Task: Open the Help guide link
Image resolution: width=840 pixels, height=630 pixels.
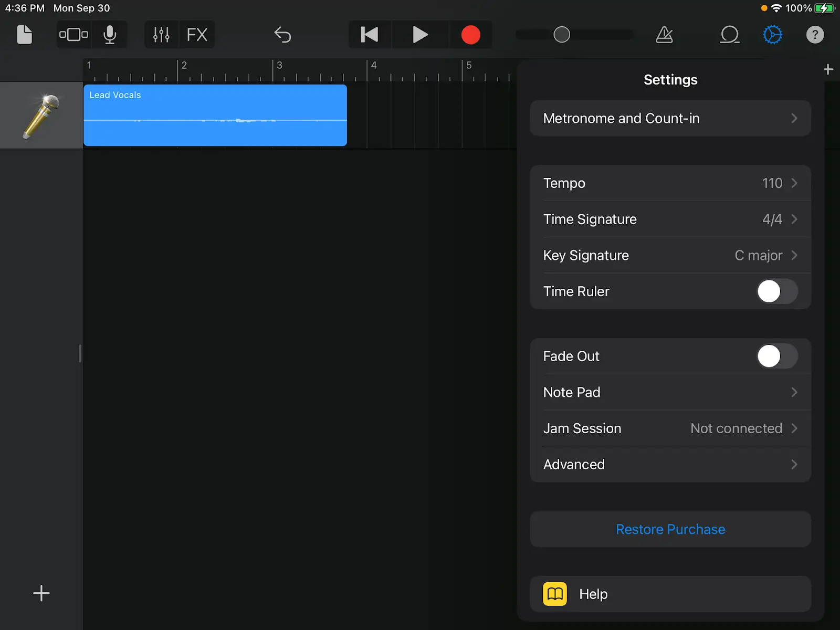Action: 670,594
